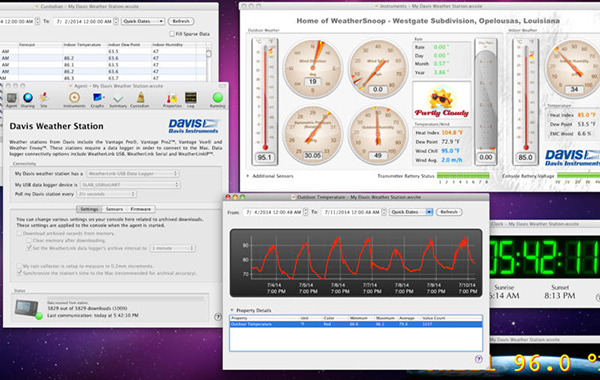Switch to the Firmware tab
The width and height of the screenshot is (600, 380).
pyautogui.click(x=140, y=209)
